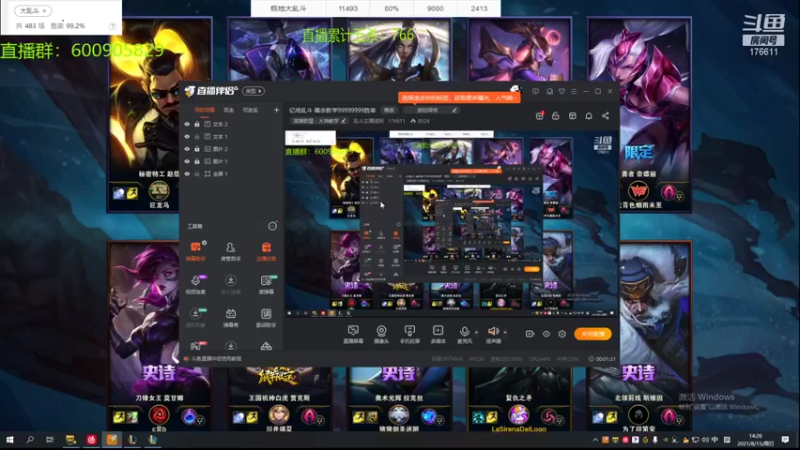Toggle visibility of 全屏 1 source
Image resolution: width=800 pixels, height=450 pixels.
pyautogui.click(x=187, y=174)
